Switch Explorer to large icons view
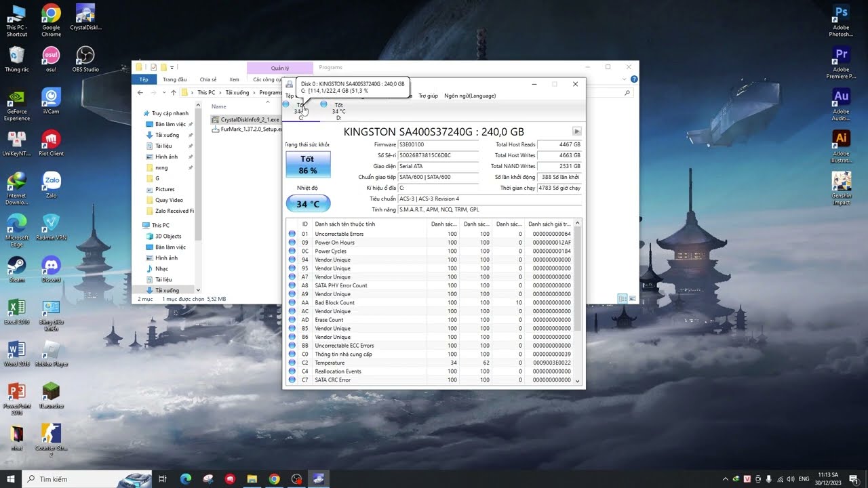868x488 pixels. (632, 299)
